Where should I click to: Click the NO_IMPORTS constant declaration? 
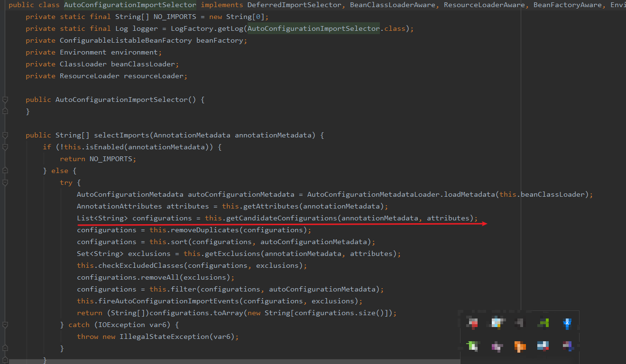click(175, 17)
